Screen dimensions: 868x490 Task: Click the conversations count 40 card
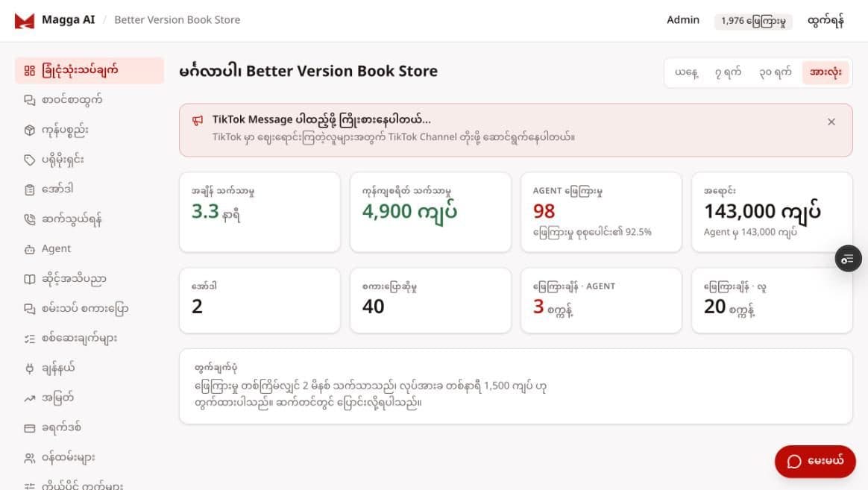[431, 301]
